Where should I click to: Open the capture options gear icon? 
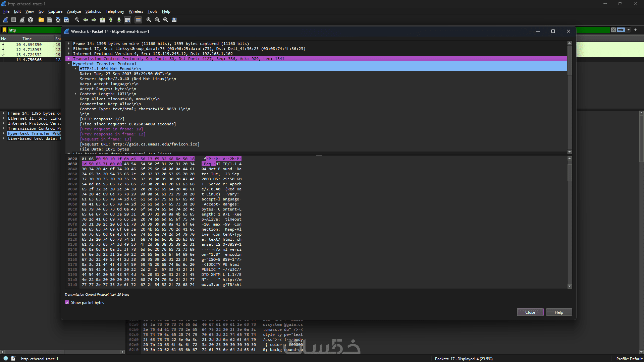(31, 20)
